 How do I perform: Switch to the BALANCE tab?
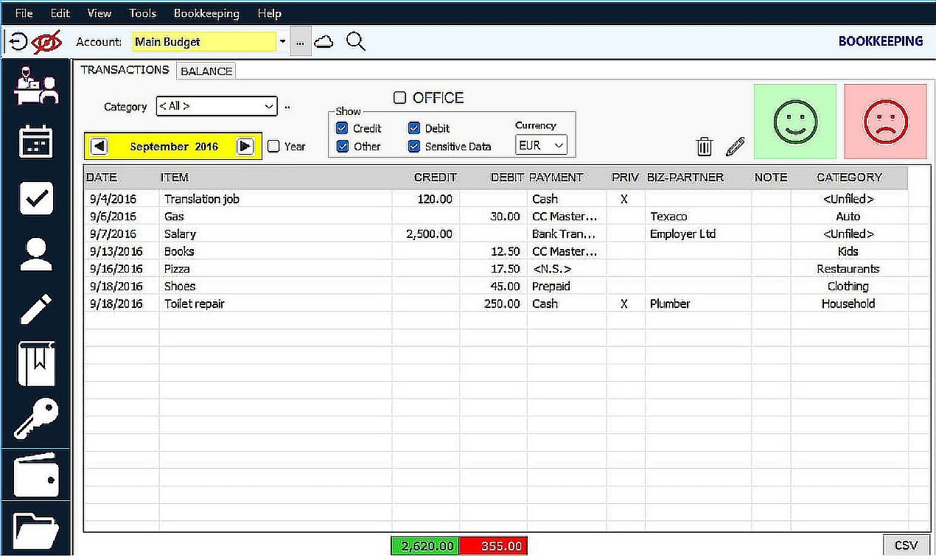(206, 70)
